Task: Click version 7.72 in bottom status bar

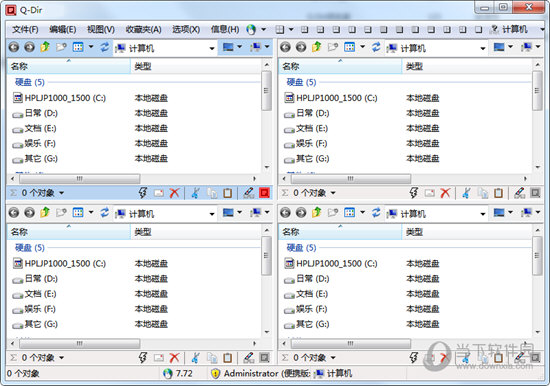Action: (x=179, y=373)
